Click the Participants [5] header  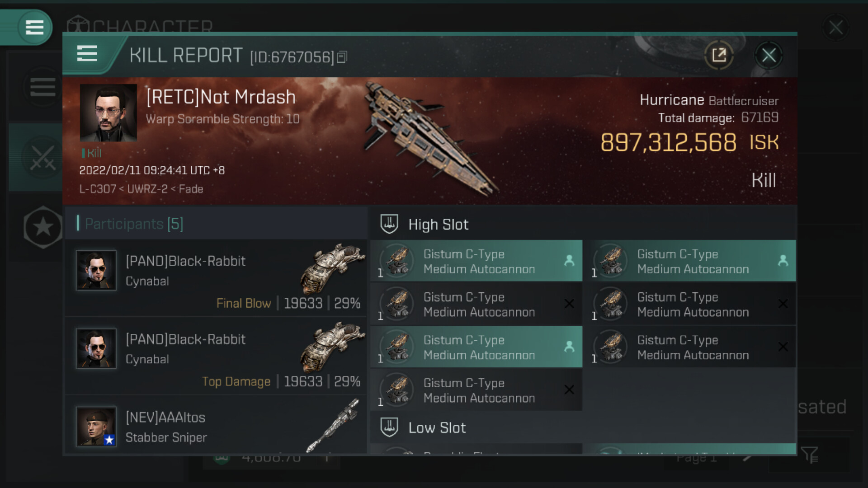click(x=134, y=224)
